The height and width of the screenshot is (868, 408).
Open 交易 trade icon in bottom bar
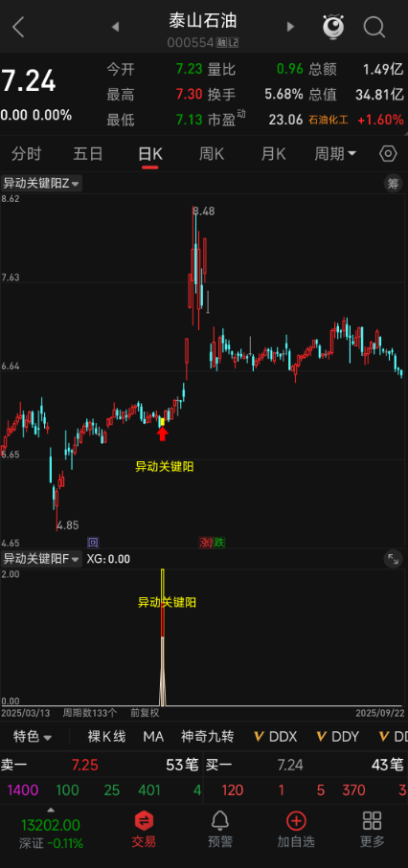144,829
